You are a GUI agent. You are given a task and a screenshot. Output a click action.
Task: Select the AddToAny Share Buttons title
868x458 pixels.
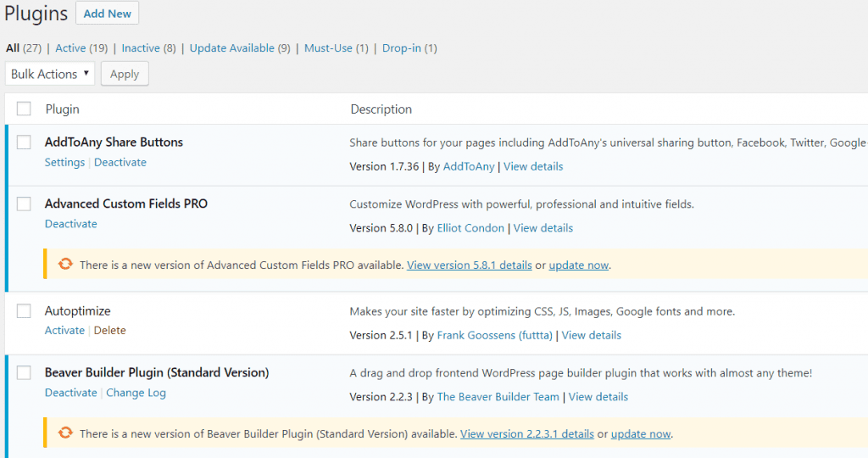114,142
